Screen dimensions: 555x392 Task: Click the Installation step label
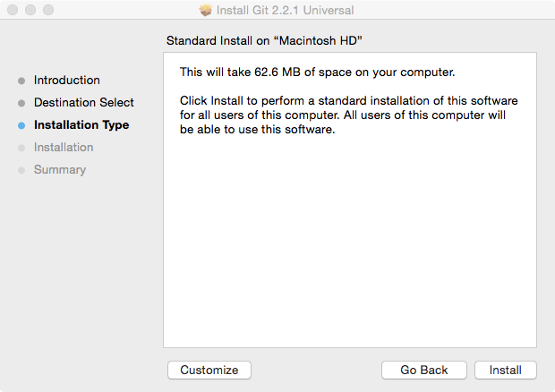point(64,148)
